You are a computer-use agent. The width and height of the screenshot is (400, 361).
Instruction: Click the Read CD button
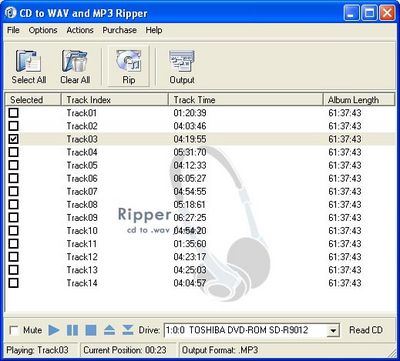366,330
